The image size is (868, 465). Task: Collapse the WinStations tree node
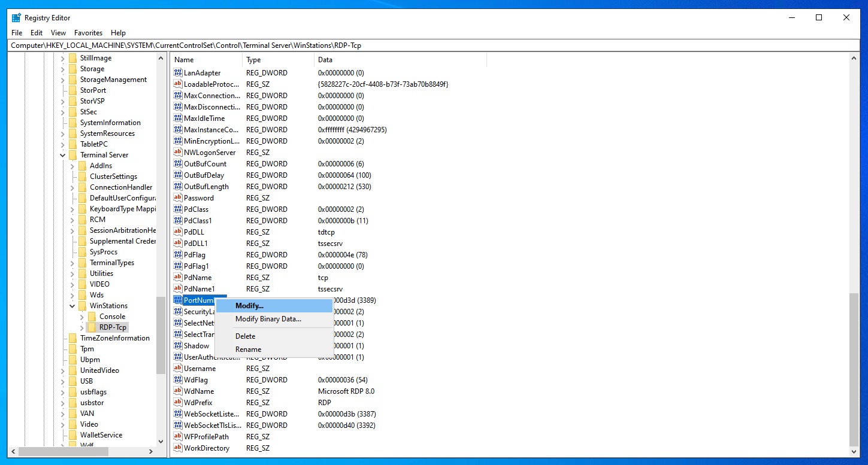[72, 306]
